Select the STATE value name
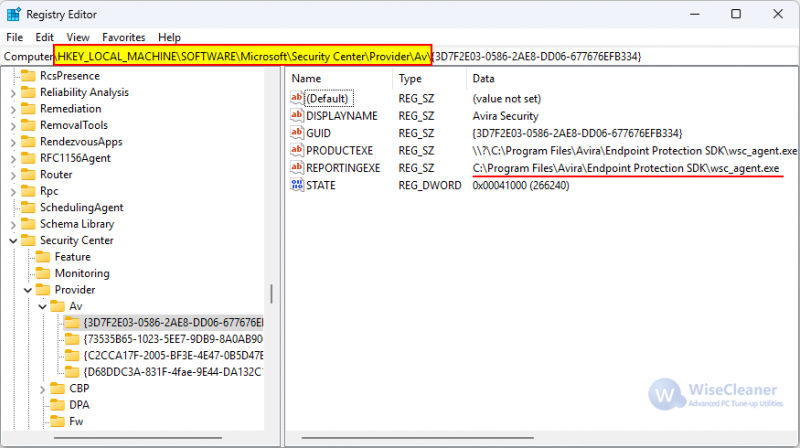 pos(320,185)
